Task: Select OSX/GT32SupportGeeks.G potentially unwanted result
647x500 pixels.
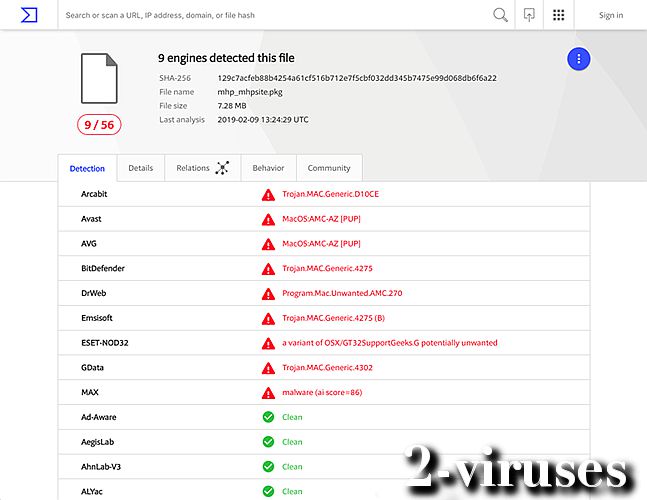Action: pos(390,343)
